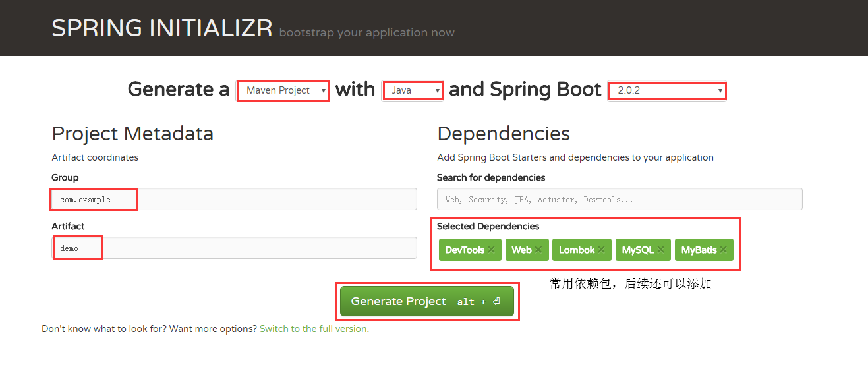Click the Project Metadata heading
The width and height of the screenshot is (868, 371).
point(132,134)
